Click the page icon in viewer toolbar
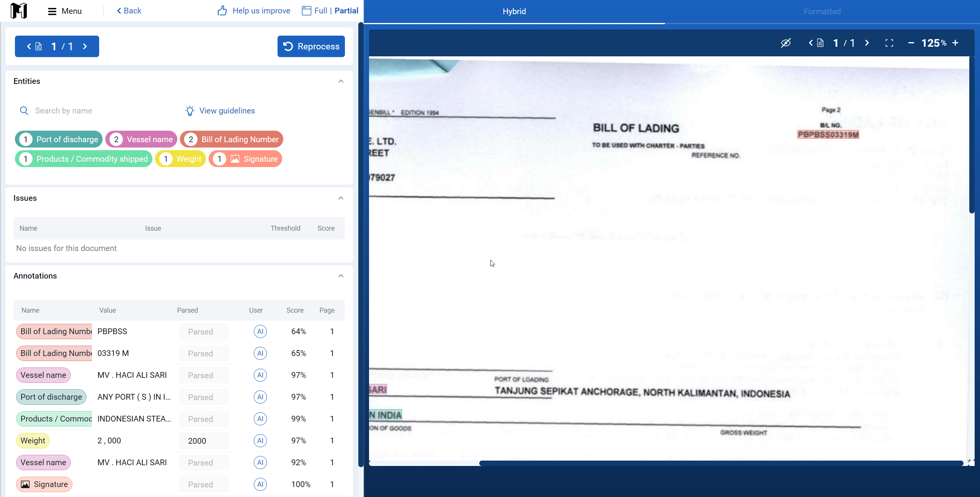 (x=820, y=43)
